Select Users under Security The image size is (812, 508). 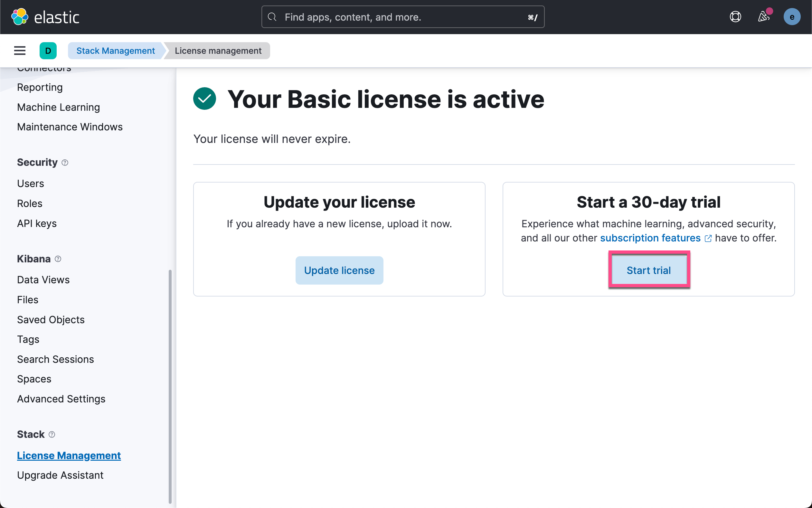pyautogui.click(x=30, y=183)
